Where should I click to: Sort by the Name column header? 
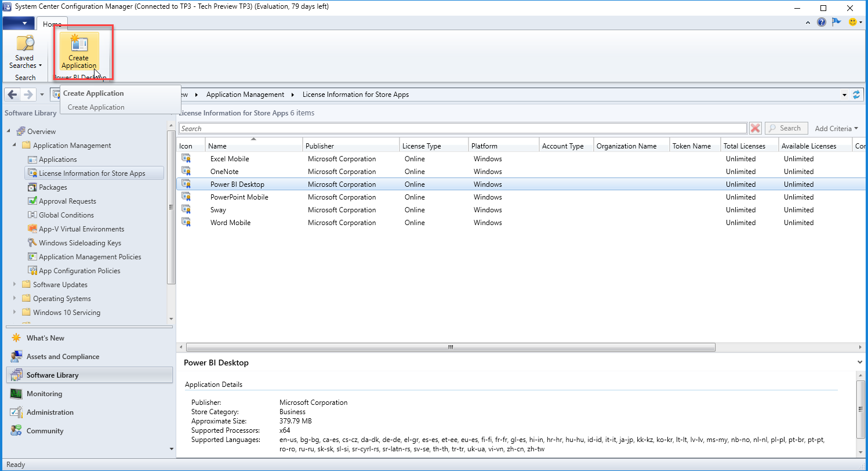pyautogui.click(x=254, y=146)
